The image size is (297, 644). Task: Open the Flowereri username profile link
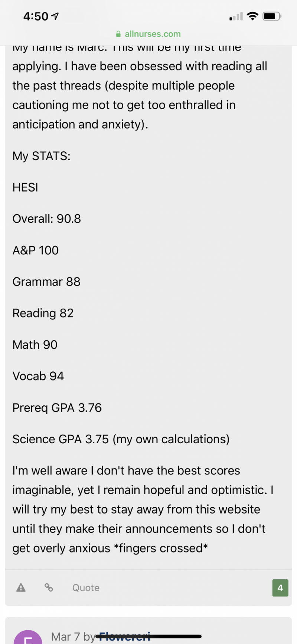[x=125, y=637]
